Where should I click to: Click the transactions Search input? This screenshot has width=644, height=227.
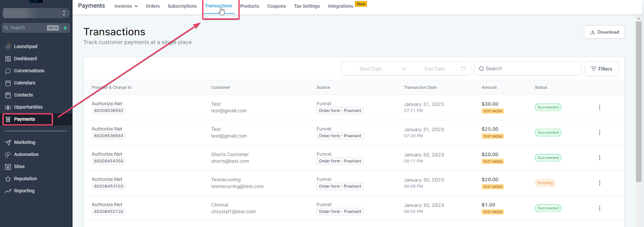click(528, 69)
